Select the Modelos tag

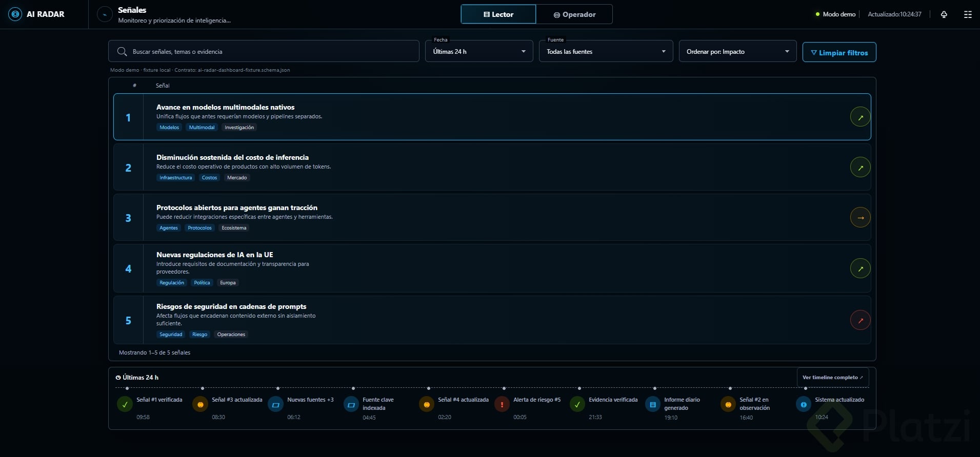(x=169, y=128)
